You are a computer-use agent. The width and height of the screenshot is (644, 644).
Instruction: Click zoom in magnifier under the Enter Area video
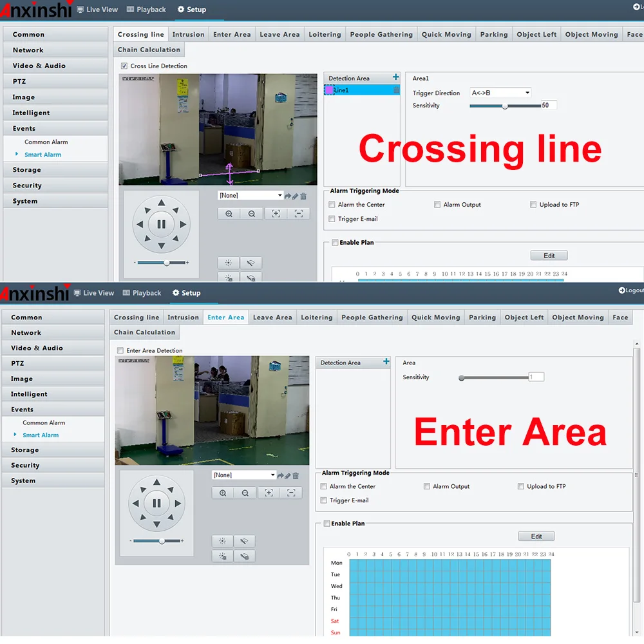(x=223, y=493)
